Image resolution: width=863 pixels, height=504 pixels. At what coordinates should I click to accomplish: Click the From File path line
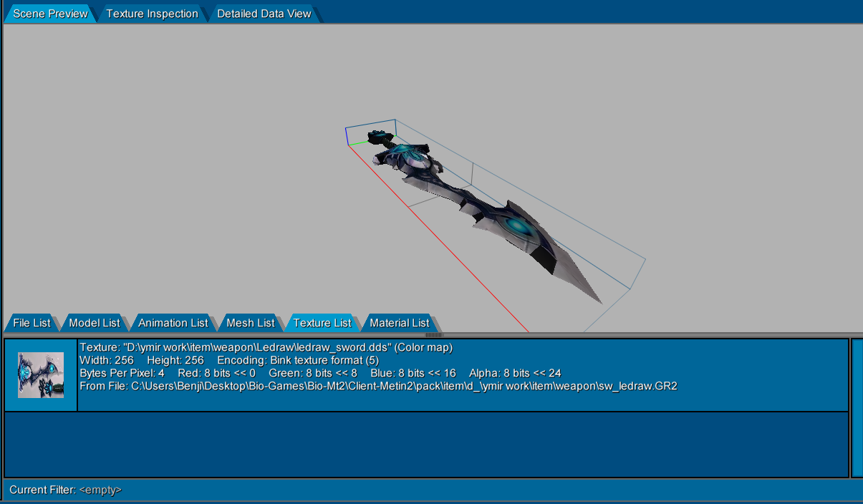tap(378, 386)
